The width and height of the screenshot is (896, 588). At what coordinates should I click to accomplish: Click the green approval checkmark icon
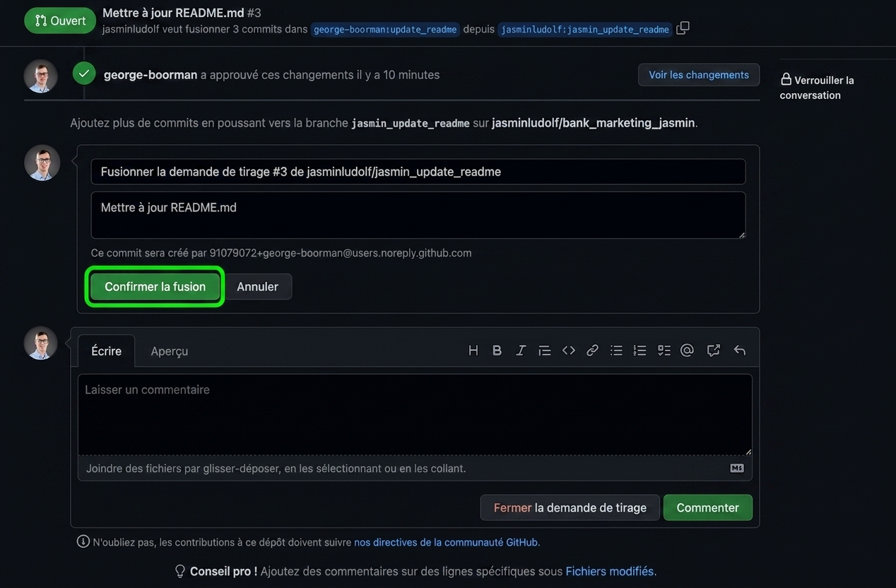(x=84, y=73)
